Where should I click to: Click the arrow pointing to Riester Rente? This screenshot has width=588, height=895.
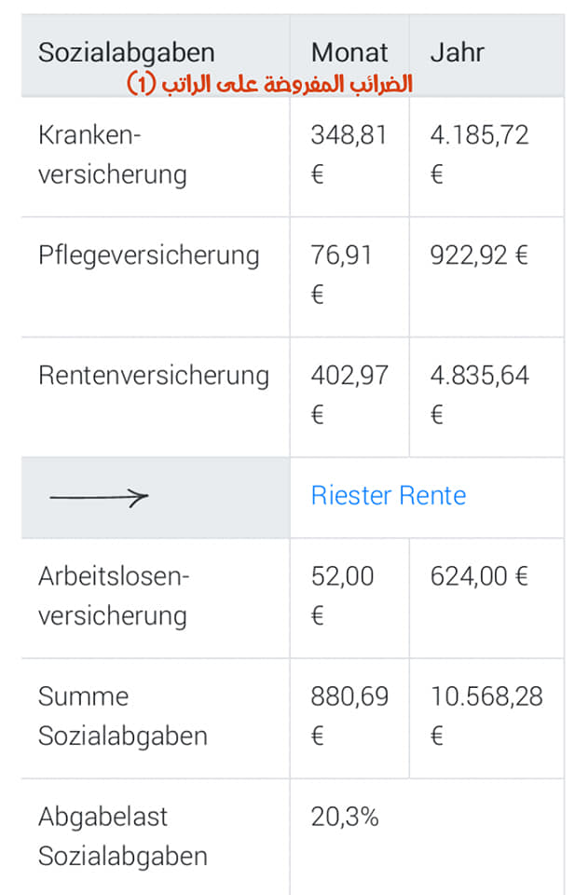point(99,498)
